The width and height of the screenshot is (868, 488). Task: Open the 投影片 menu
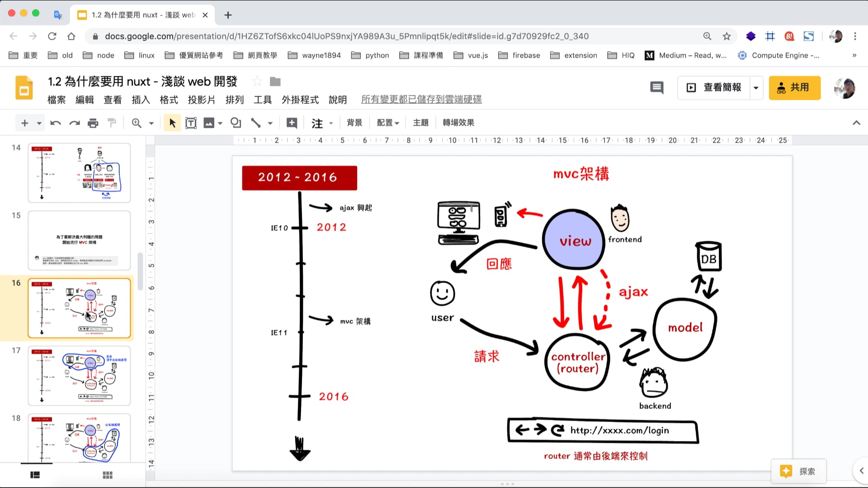201,100
